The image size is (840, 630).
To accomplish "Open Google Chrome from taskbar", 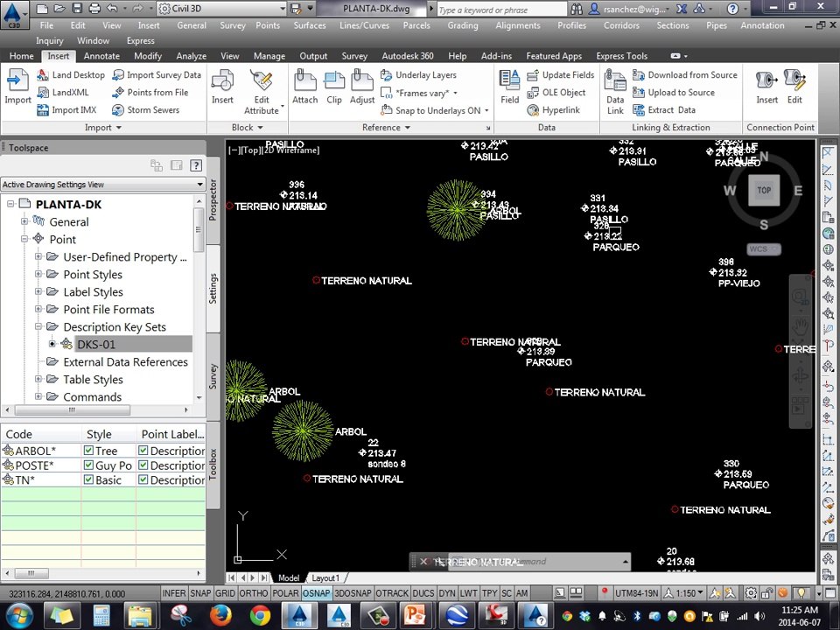I will [x=260, y=615].
